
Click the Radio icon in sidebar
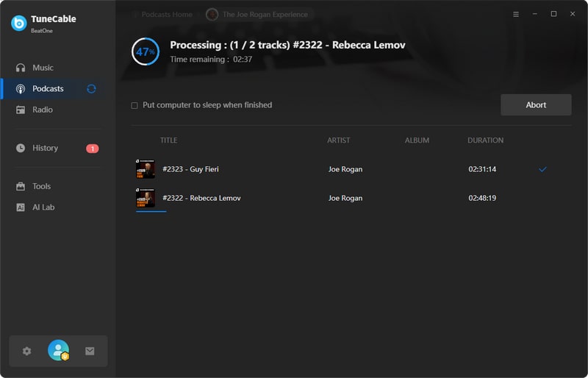pyautogui.click(x=21, y=110)
